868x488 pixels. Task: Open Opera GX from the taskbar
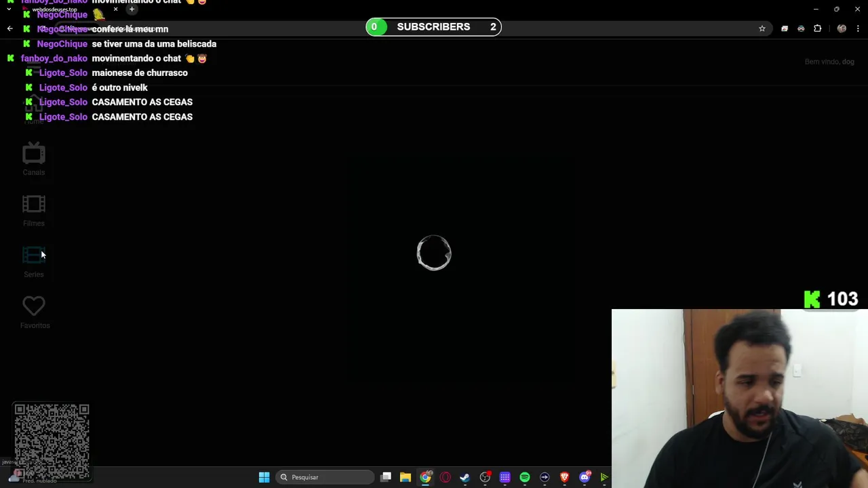pyautogui.click(x=445, y=477)
